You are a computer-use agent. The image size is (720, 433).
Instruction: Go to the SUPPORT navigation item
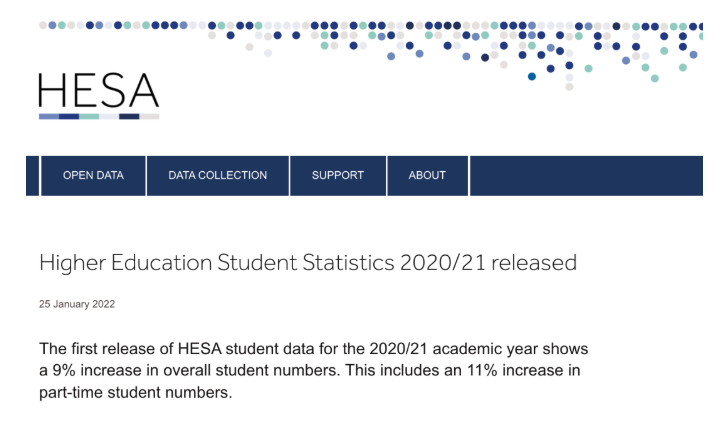click(337, 175)
